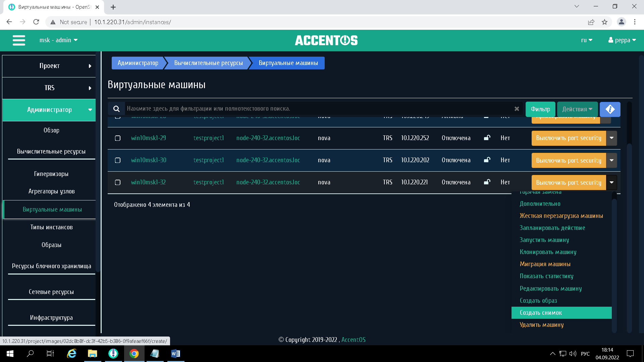
Task: Open the system tray hidden icons arrow
Action: tap(552, 353)
